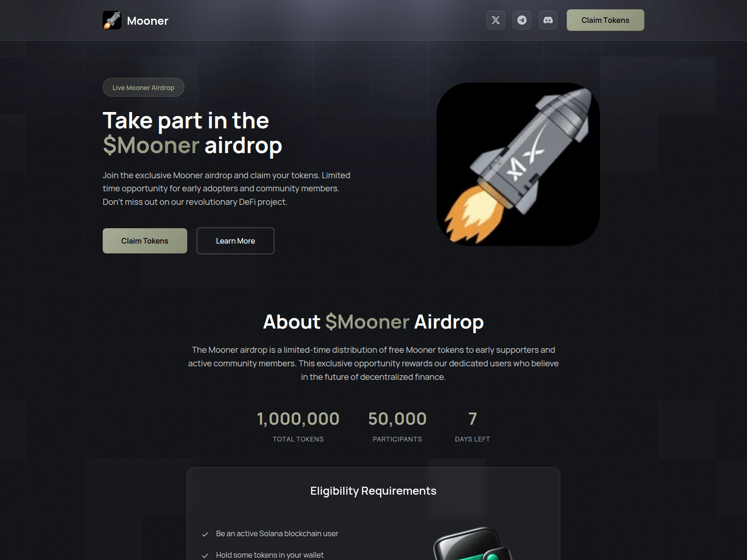Image resolution: width=747 pixels, height=560 pixels.
Task: Click Claim Tokens button in the header
Action: pyautogui.click(x=606, y=20)
